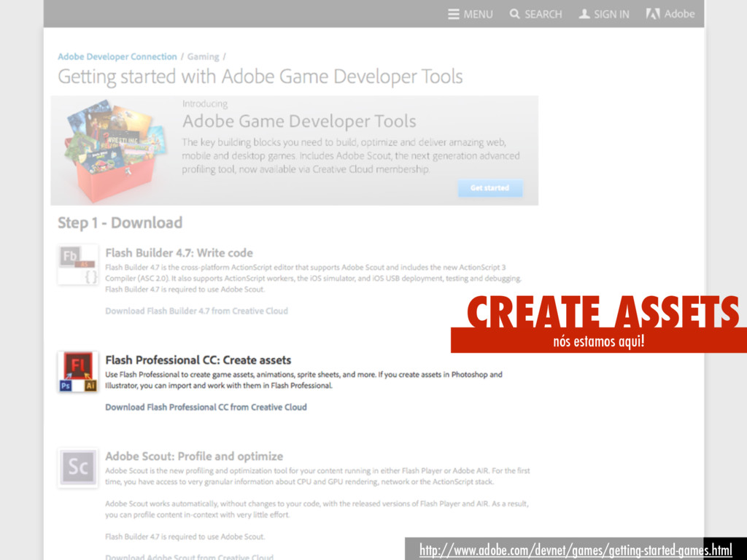Open Download Flash Professional CC link

pos(206,407)
